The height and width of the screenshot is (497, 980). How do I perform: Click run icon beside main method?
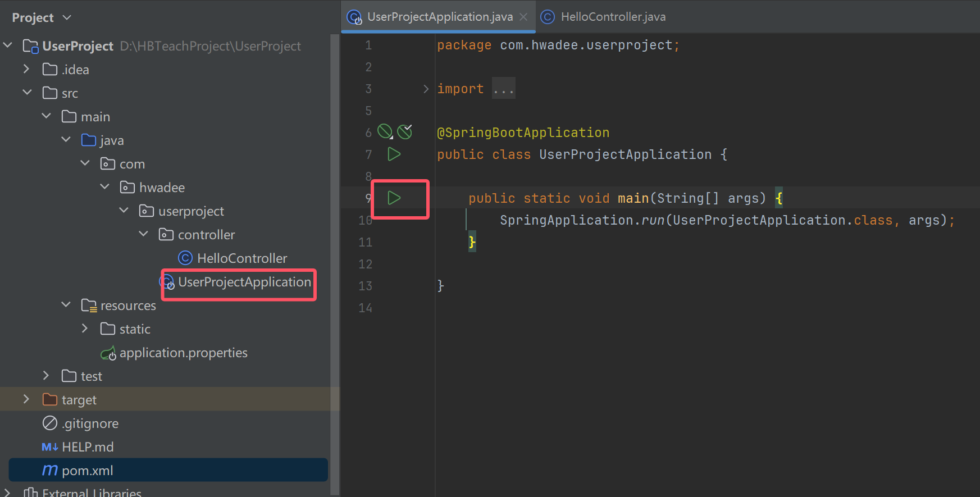click(394, 198)
